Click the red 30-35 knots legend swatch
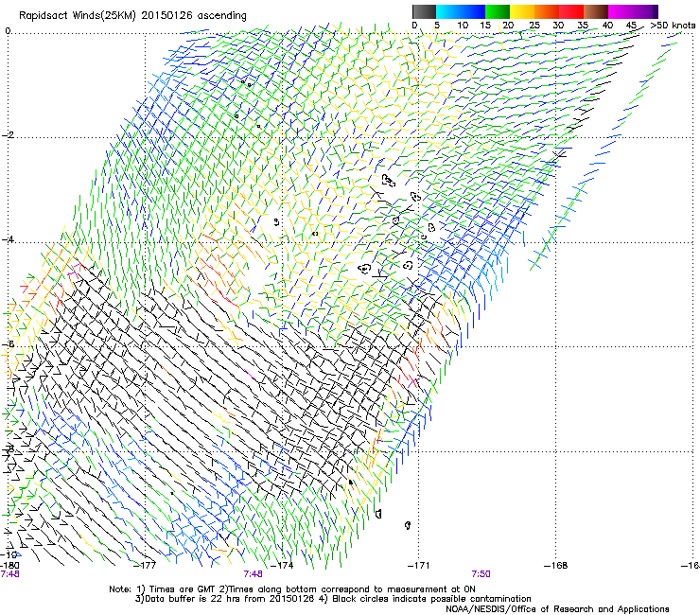 (x=571, y=11)
